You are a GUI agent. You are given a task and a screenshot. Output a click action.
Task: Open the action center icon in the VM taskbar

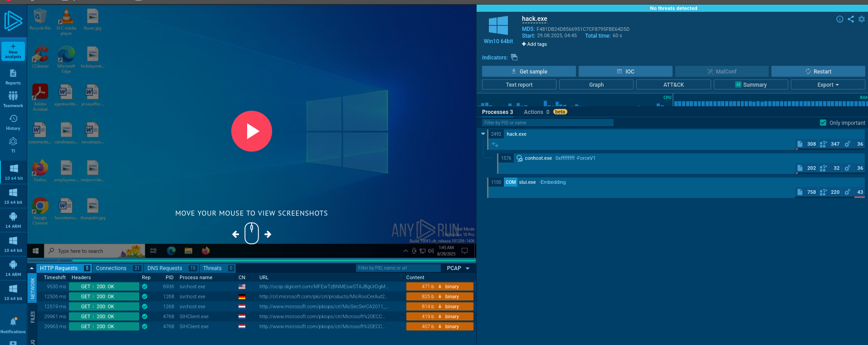tap(464, 251)
